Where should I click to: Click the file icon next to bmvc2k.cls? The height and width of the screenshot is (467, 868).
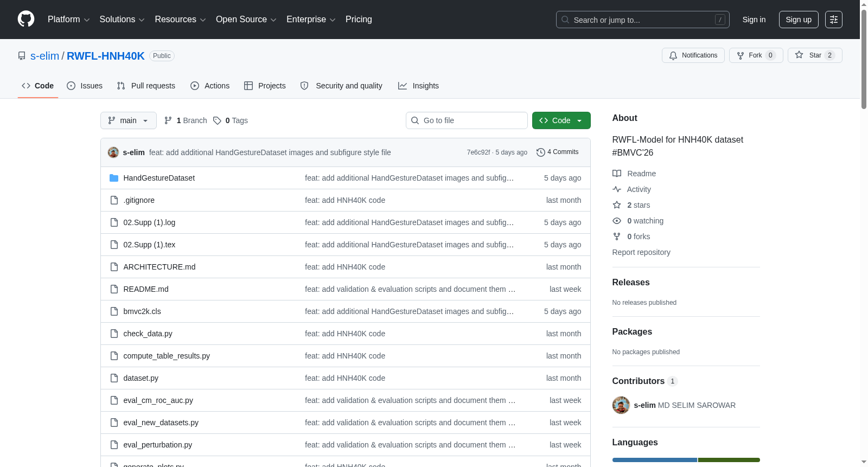[114, 311]
